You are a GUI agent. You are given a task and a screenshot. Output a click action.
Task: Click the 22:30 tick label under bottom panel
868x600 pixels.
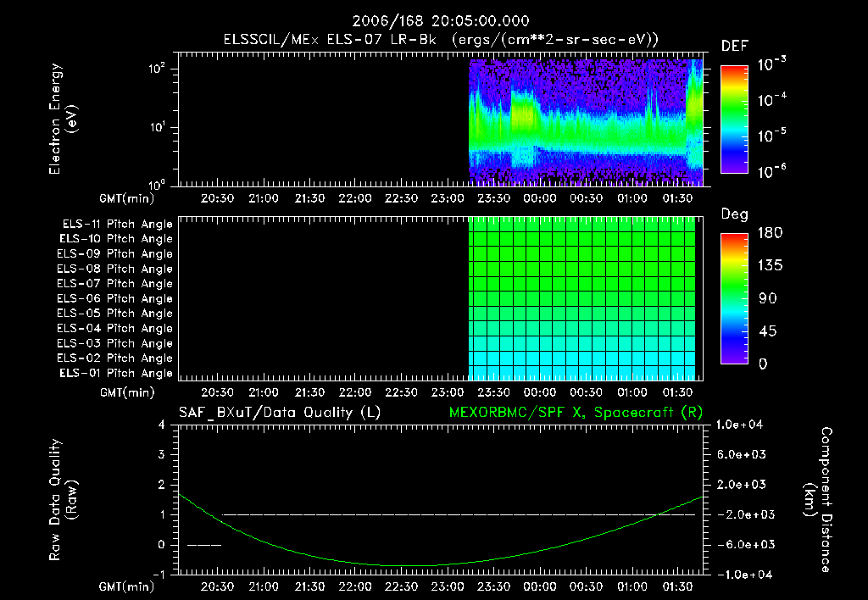pyautogui.click(x=401, y=586)
